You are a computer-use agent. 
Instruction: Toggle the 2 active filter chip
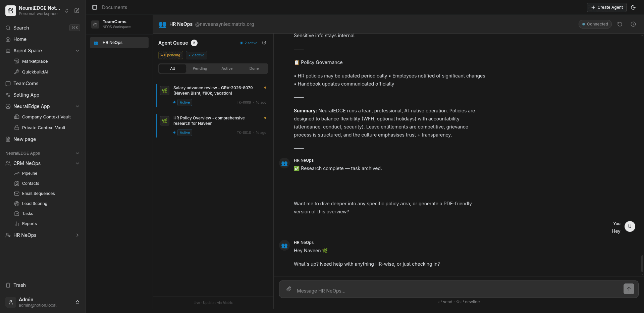click(197, 55)
